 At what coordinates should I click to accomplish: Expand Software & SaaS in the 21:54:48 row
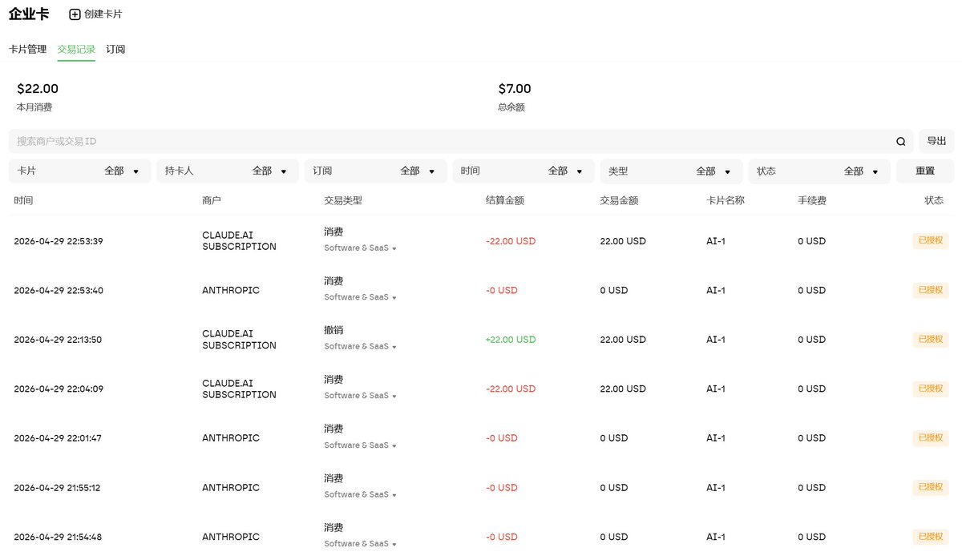click(361, 544)
